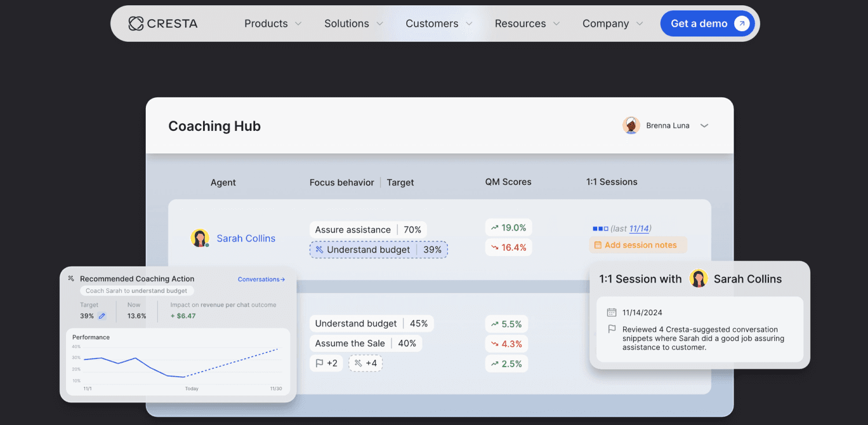This screenshot has width=868, height=425.
Task: Expand the Company navigation dropdown
Action: point(613,24)
